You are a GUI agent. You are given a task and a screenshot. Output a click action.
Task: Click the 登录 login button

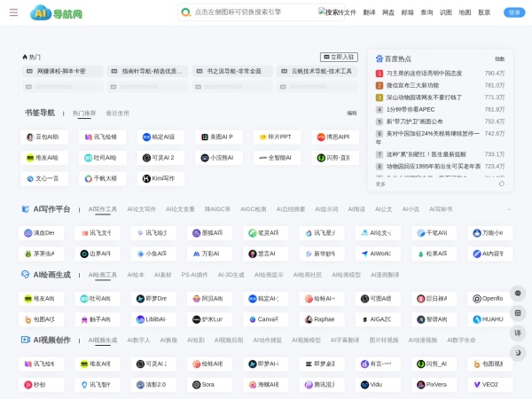(x=514, y=12)
